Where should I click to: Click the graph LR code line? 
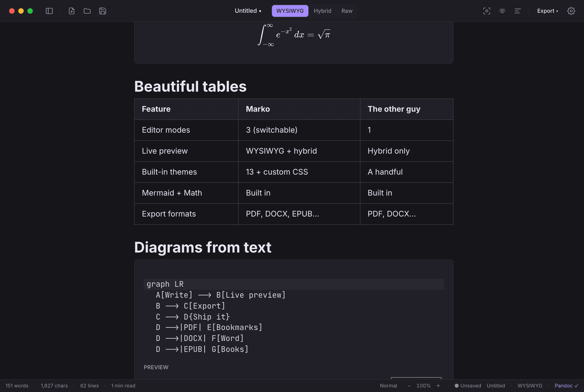(294, 284)
